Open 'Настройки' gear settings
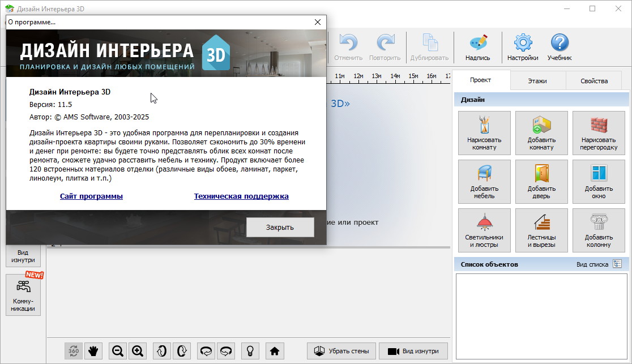This screenshot has width=632, height=364. click(523, 47)
